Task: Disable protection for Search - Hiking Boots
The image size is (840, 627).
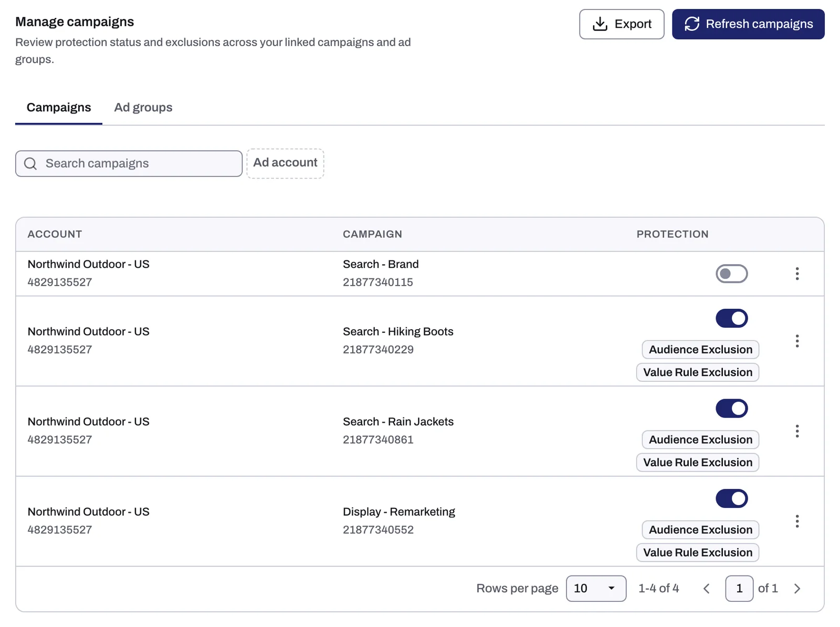Action: (x=732, y=318)
